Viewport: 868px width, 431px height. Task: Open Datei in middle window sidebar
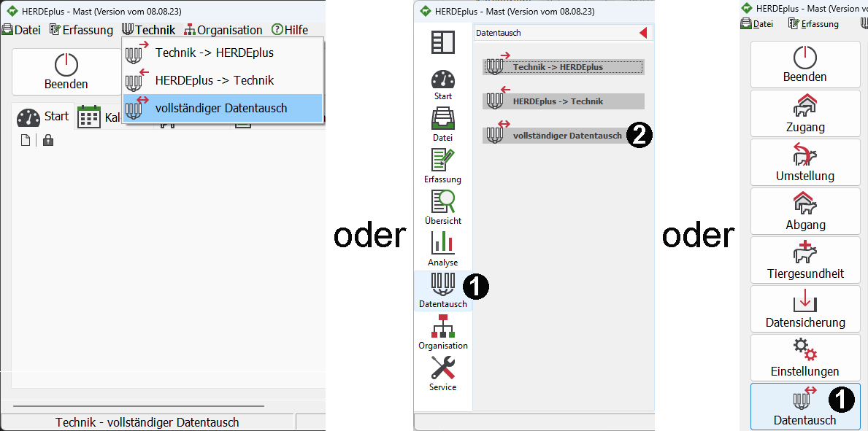443,125
